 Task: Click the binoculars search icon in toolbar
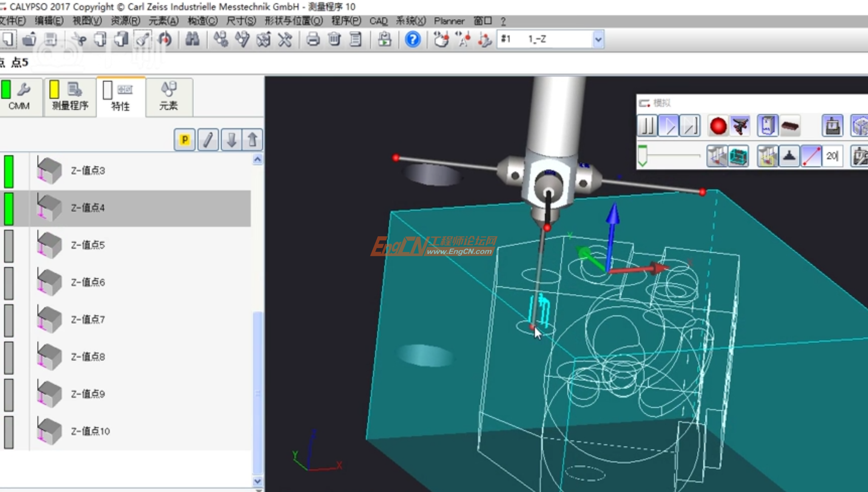(192, 40)
